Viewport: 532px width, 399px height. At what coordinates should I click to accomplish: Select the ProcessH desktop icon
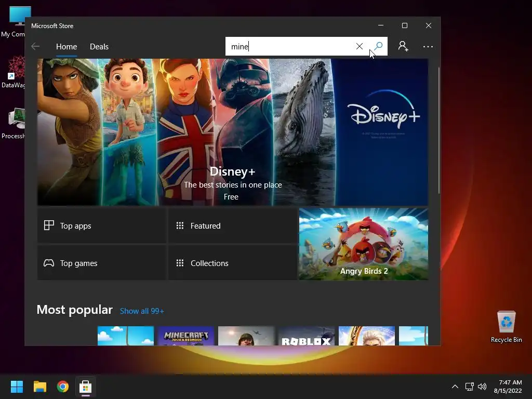click(12, 124)
